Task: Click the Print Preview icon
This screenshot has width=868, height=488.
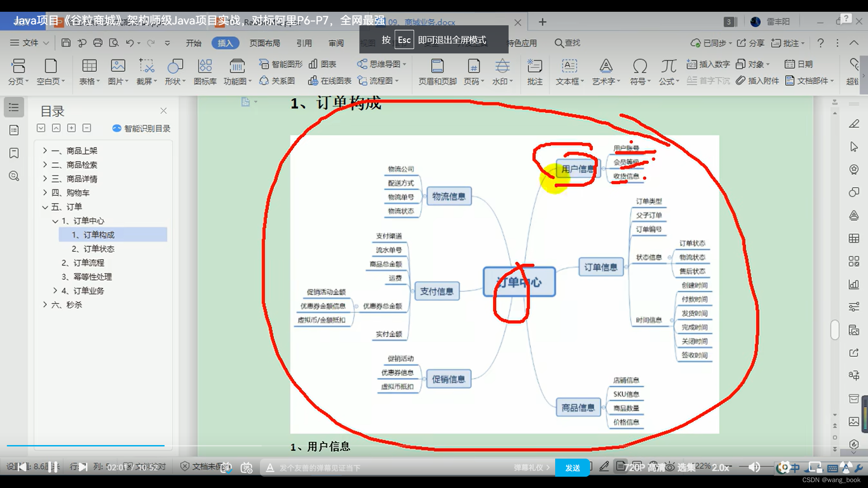Action: pos(114,43)
